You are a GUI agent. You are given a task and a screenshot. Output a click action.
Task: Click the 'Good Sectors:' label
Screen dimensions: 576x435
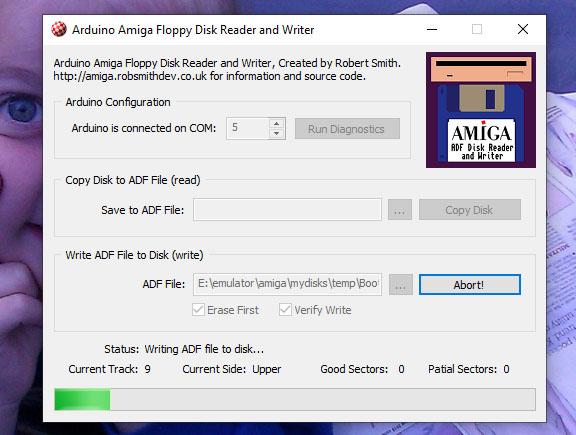[x=354, y=369]
